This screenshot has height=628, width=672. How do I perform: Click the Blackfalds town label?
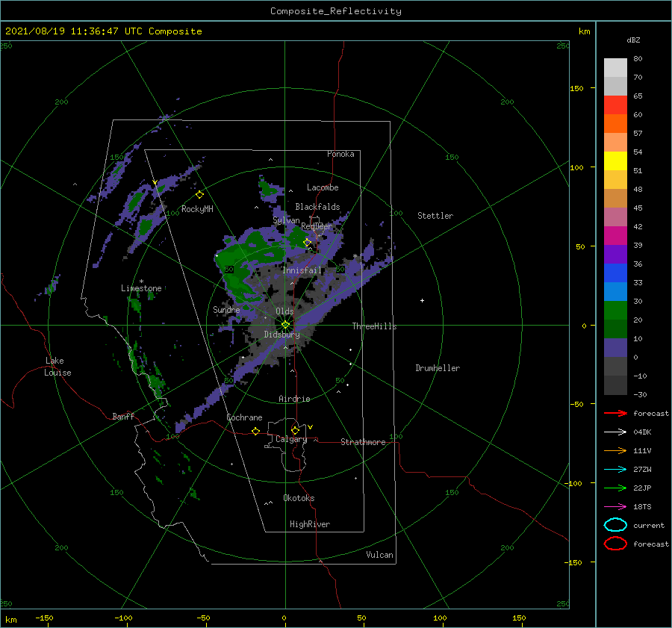click(x=317, y=207)
